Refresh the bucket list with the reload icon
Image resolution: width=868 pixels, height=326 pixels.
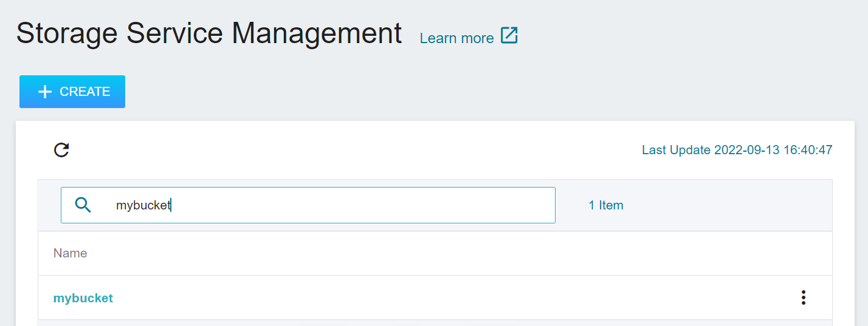(61, 150)
